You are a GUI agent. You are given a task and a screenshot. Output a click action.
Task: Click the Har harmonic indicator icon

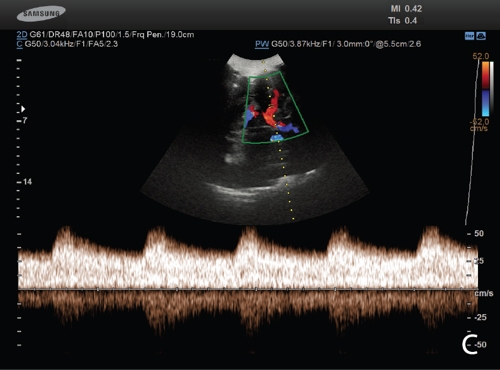[x=469, y=36]
